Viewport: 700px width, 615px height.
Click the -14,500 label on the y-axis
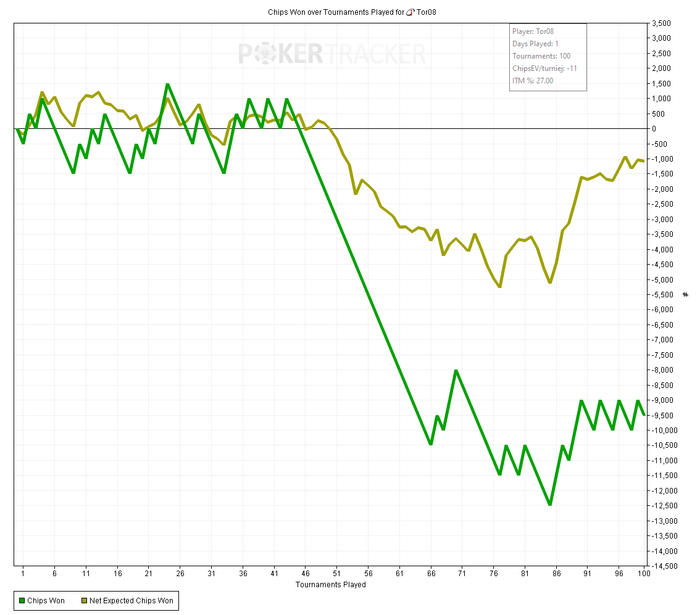tap(662, 566)
